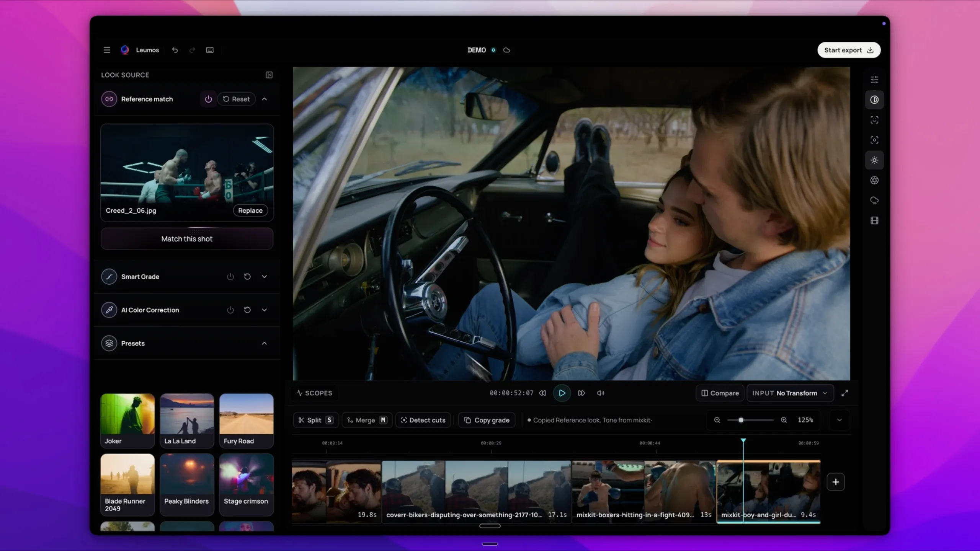980x551 pixels.
Task: Collapse the Look Source side panel
Action: [269, 75]
